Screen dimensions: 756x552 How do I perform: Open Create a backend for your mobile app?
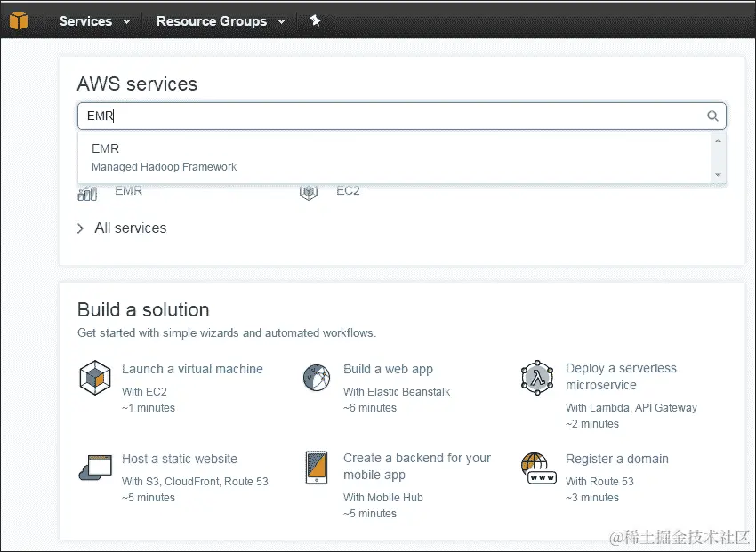click(417, 467)
